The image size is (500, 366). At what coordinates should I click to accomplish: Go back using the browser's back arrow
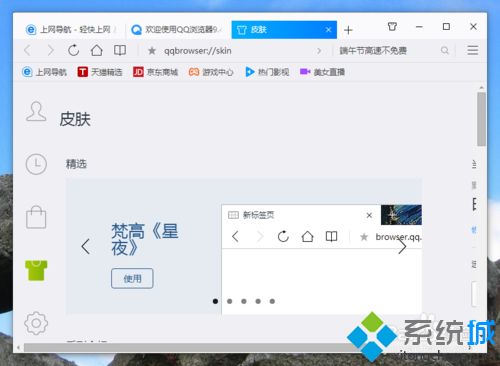click(27, 51)
